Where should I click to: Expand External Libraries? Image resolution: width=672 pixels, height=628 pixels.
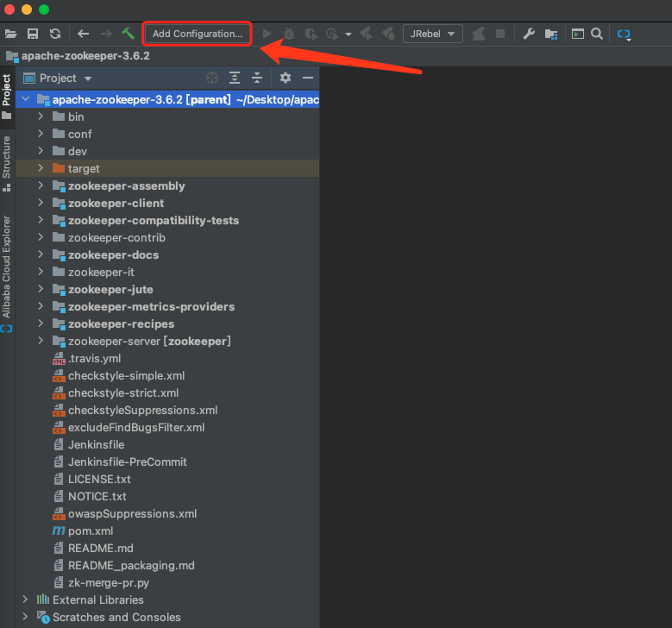(25, 600)
